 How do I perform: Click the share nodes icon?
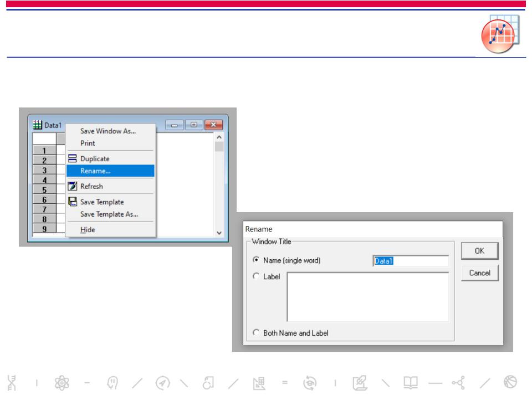tap(458, 383)
